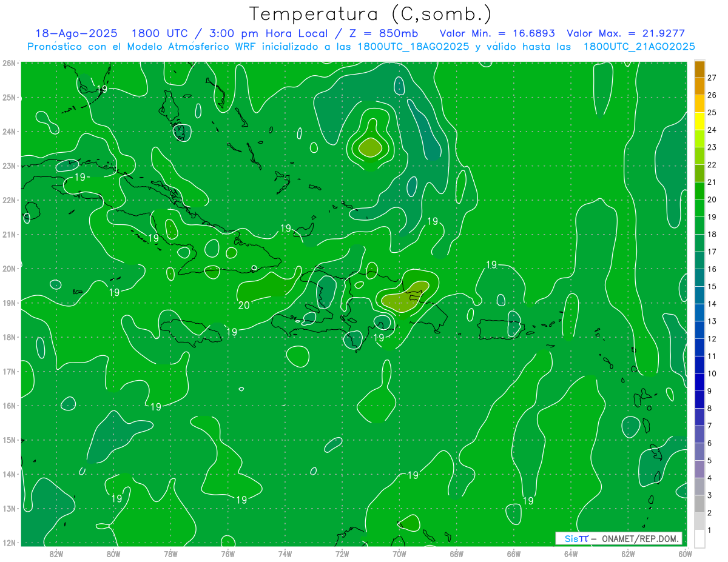
Task: Click the "Valor Max. = 21.9277" text
Action: click(x=626, y=33)
